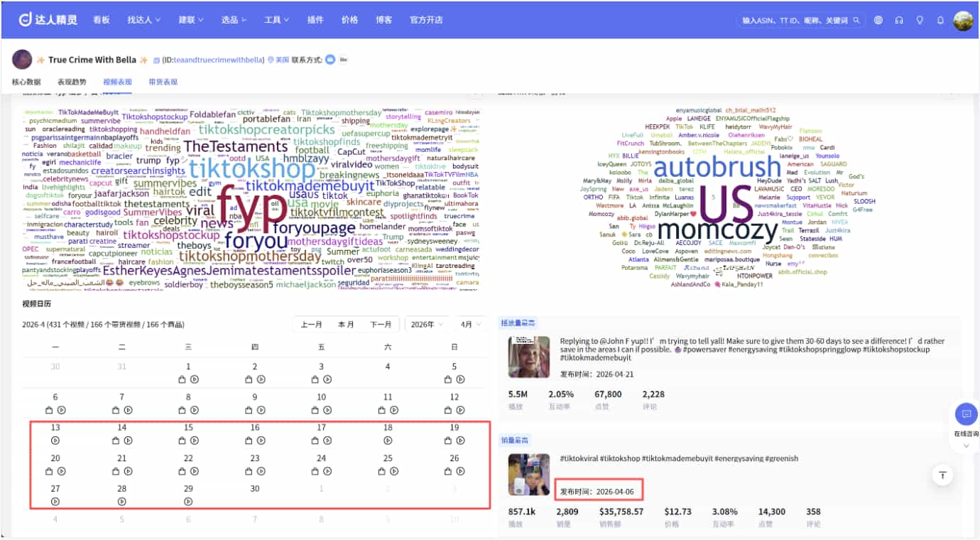Open the 建联 dropdown menu
The width and height of the screenshot is (980, 540).
click(192, 20)
